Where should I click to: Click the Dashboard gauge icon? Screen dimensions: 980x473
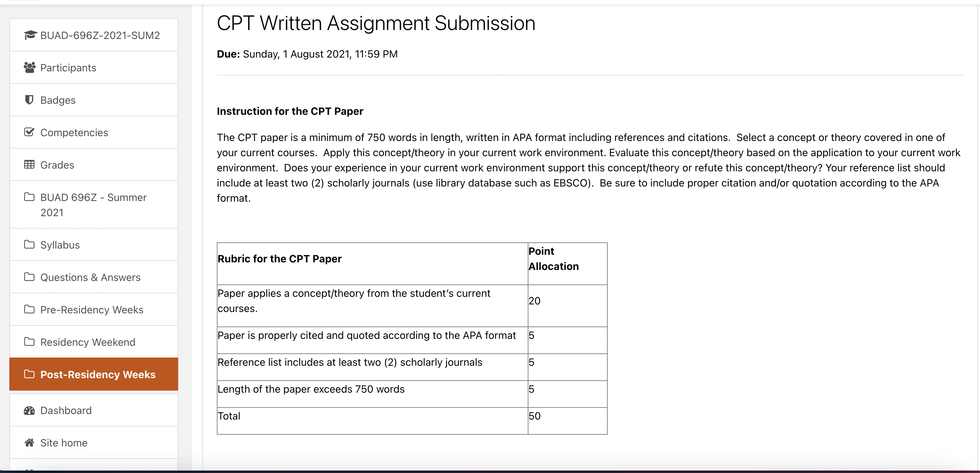29,410
